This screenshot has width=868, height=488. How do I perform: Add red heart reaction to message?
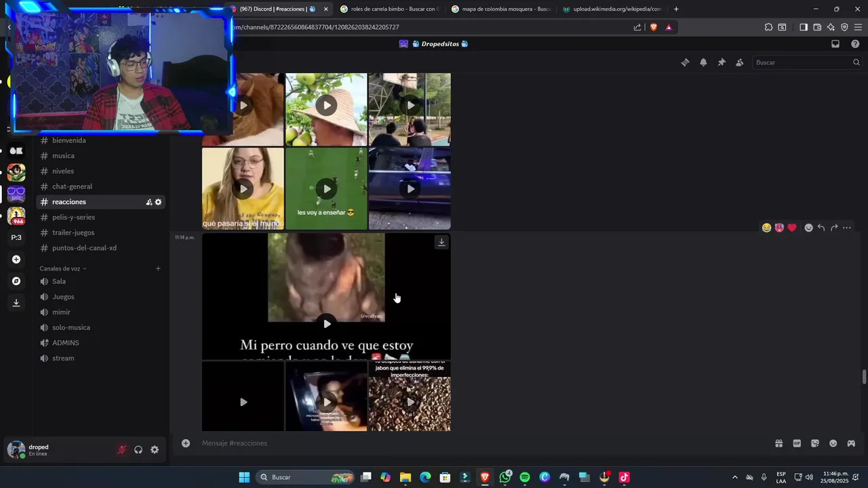coord(792,228)
